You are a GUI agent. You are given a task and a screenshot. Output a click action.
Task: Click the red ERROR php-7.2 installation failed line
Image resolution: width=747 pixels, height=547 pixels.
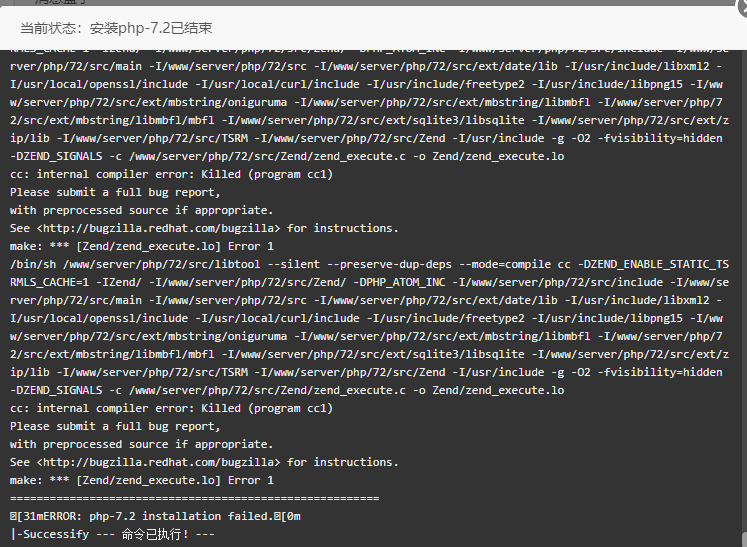pos(155,516)
